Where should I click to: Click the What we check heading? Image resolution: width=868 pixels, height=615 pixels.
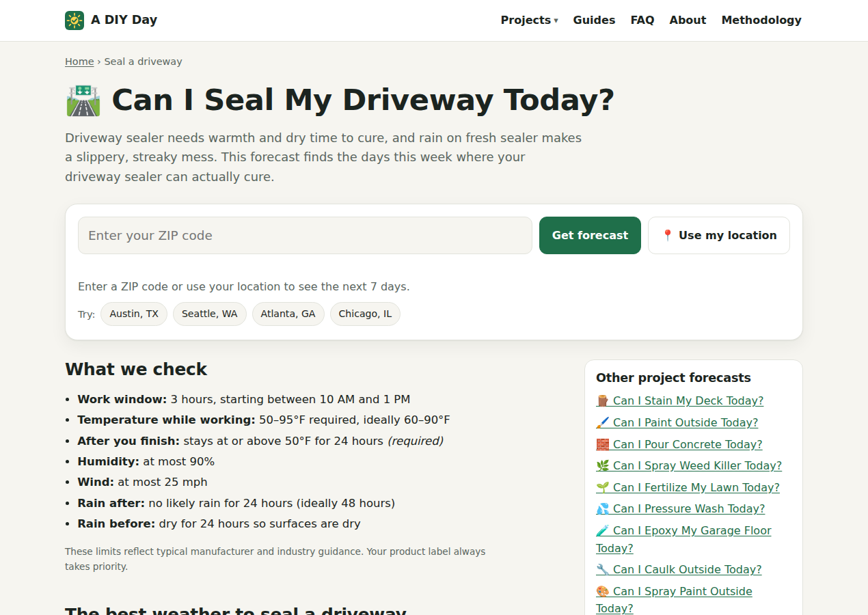pos(136,370)
